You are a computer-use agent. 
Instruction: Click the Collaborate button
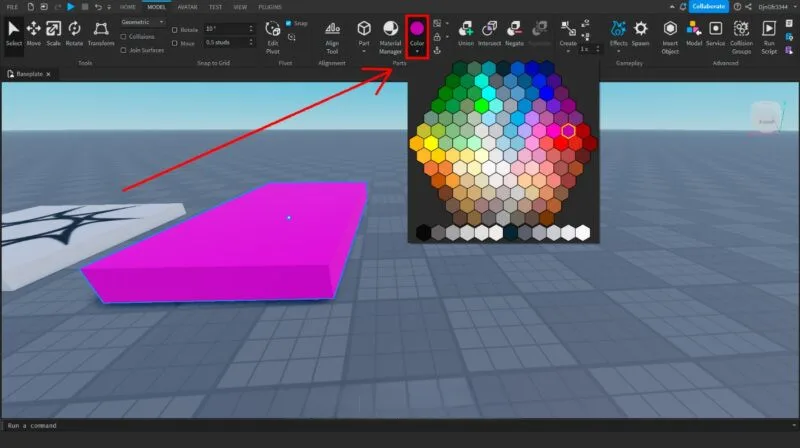pos(709,7)
